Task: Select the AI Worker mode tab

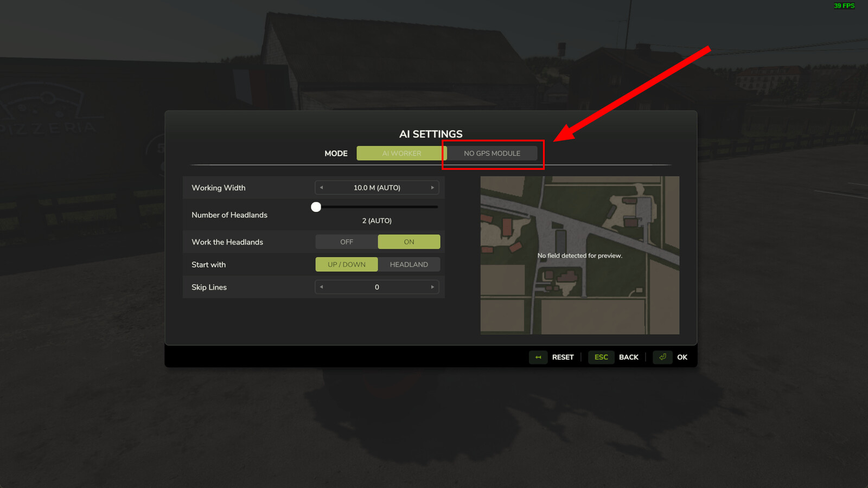Action: 401,153
